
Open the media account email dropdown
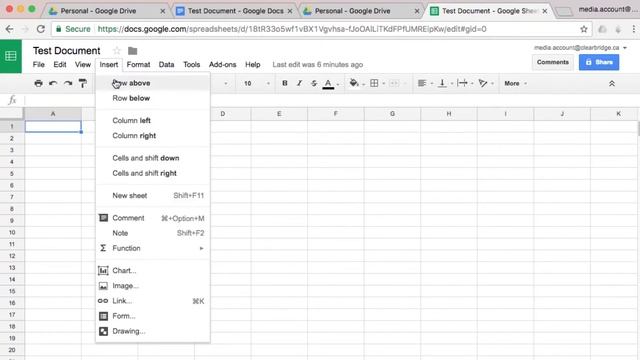[x=580, y=48]
